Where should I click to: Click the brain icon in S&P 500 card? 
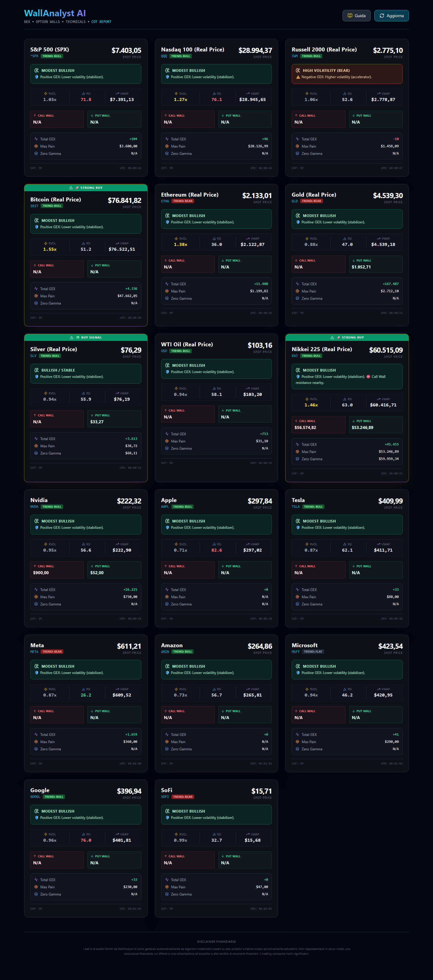36,70
